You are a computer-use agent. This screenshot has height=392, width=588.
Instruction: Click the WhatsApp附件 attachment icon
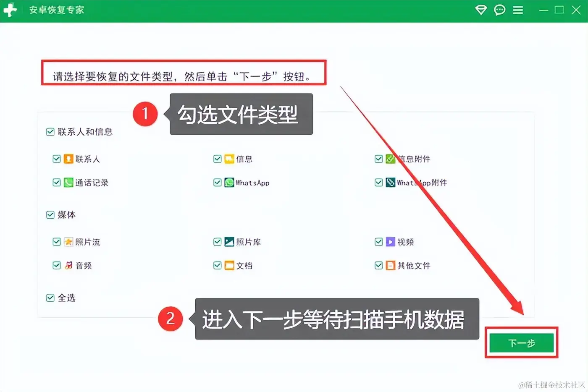391,183
